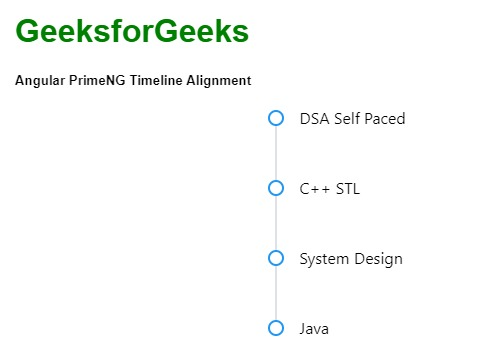Image resolution: width=481 pixels, height=362 pixels.
Task: Click the DSA Self Paced timeline marker circle
Action: pyautogui.click(x=276, y=118)
